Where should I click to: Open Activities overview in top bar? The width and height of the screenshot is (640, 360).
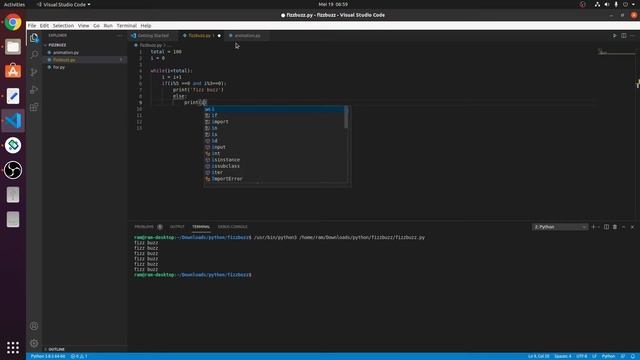[14, 4]
